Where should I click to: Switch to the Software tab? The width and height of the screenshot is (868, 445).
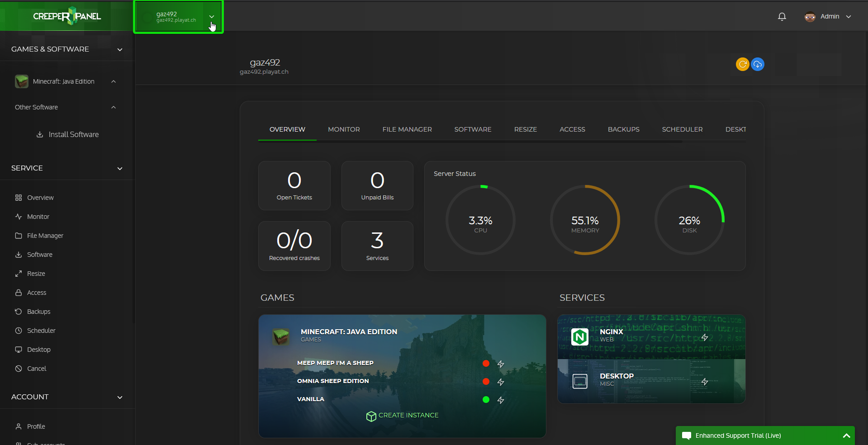pos(473,129)
